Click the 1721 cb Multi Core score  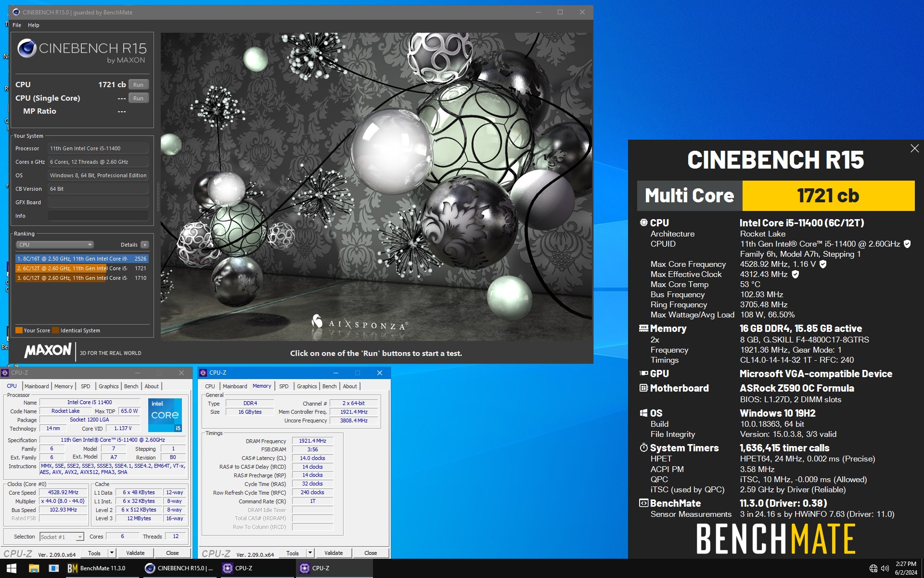[x=828, y=196]
